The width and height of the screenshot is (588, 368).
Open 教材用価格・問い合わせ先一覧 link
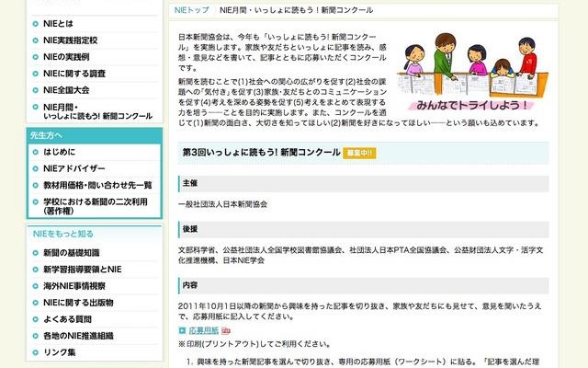(x=97, y=185)
